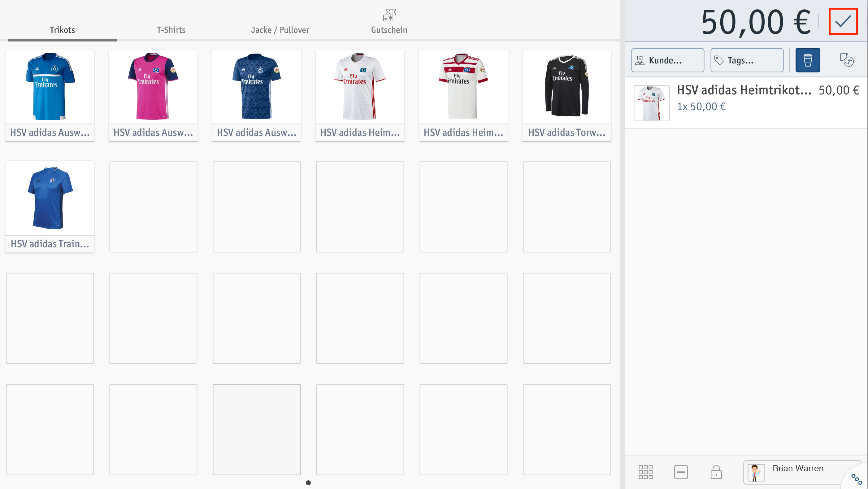Image resolution: width=868 pixels, height=489 pixels.
Task: Click the page indicator dot at bottom
Action: (x=308, y=483)
